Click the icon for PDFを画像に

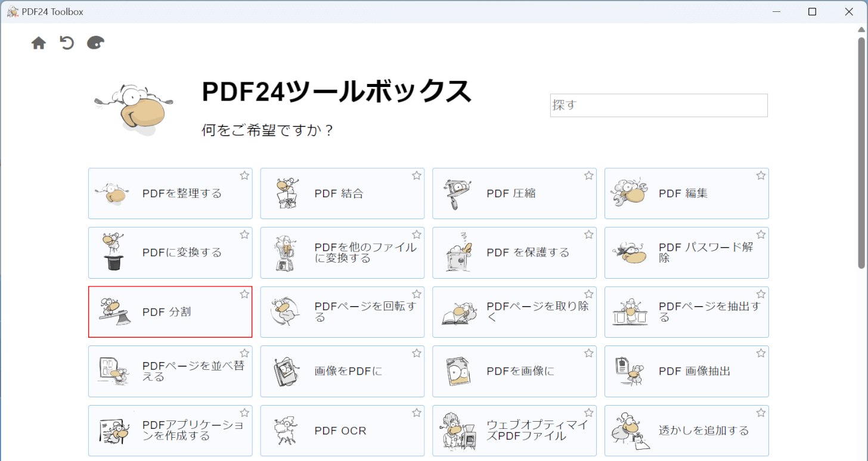pos(459,372)
